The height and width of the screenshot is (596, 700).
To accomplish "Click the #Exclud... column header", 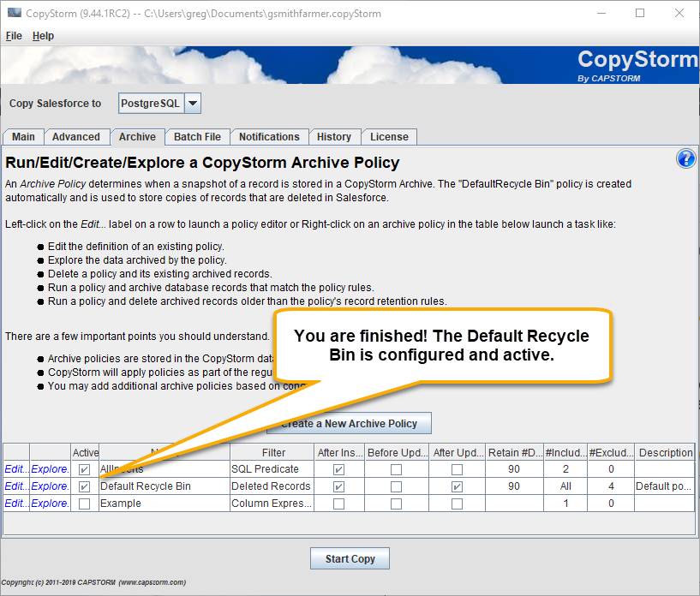I will coord(611,452).
